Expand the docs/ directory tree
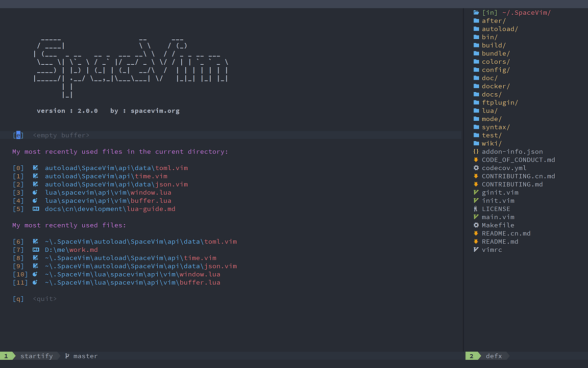 point(491,94)
